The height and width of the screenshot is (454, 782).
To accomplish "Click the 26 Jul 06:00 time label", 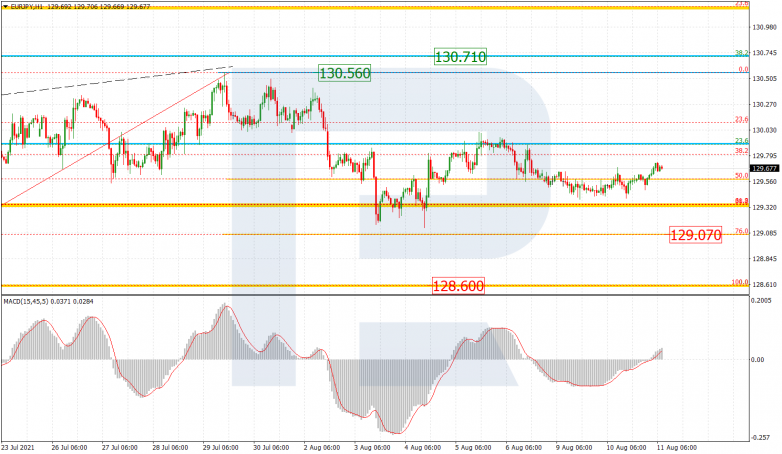I will click(x=69, y=448).
